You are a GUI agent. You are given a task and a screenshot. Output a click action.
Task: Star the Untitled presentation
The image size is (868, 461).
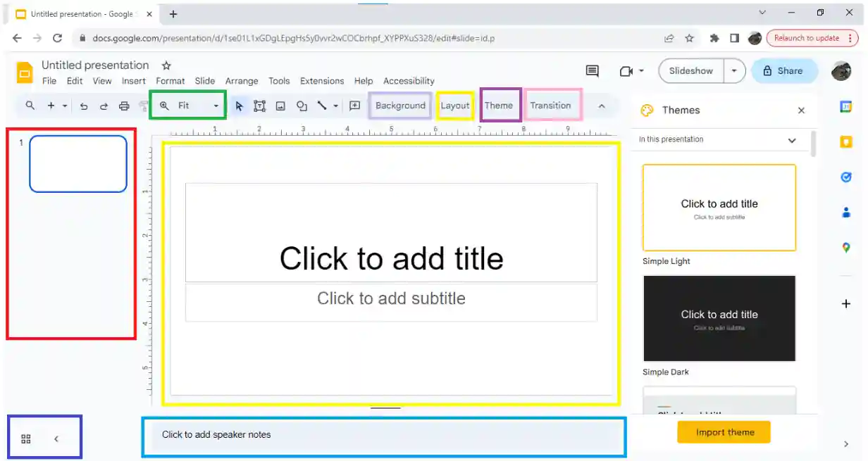(166, 65)
